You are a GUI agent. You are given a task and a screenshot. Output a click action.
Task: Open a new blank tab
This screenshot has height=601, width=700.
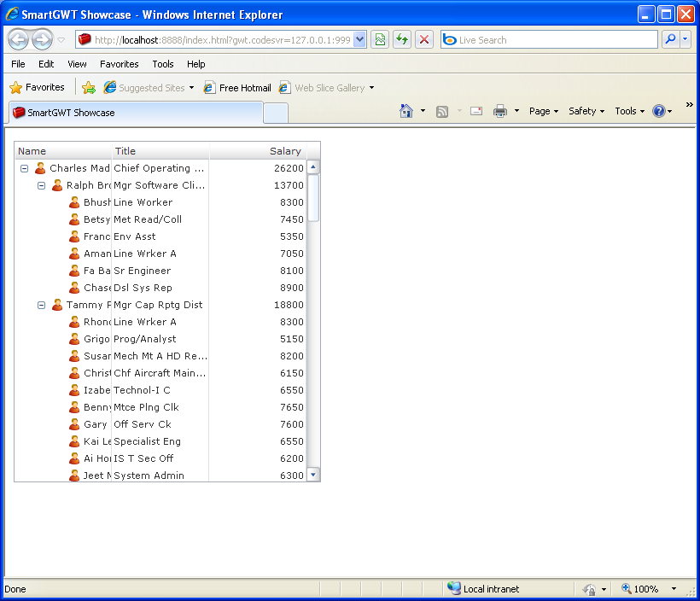point(276,113)
